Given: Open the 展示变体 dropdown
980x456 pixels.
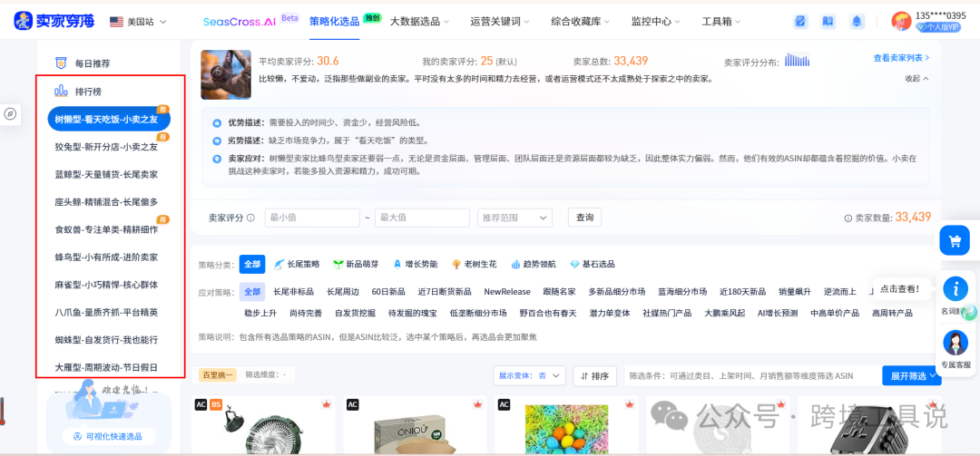Looking at the screenshot, I should point(529,376).
